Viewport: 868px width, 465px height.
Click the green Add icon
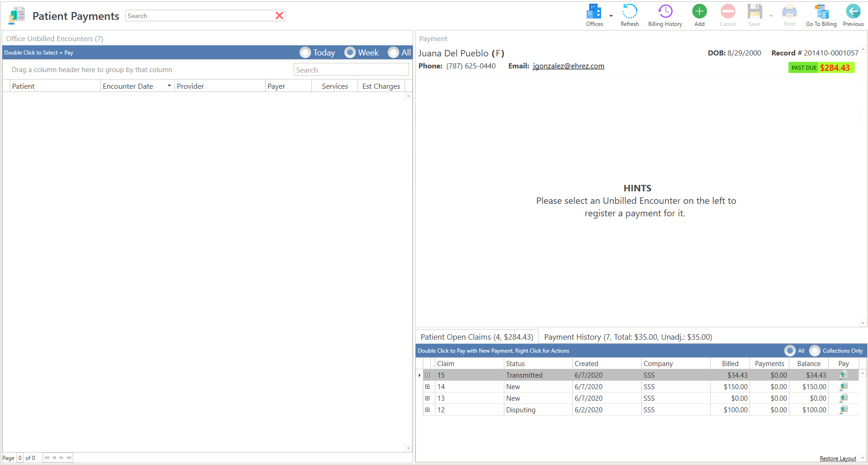699,15
